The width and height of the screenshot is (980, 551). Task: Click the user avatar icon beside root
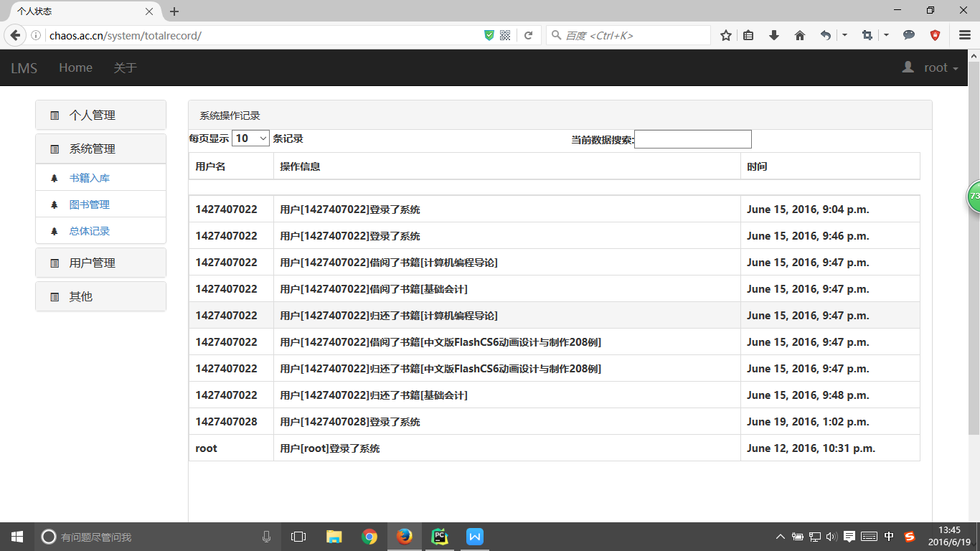[x=908, y=67]
